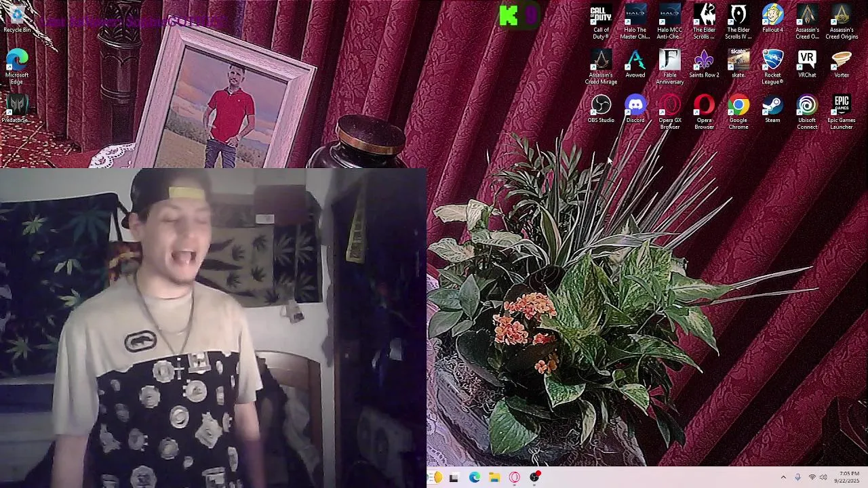The image size is (868, 488).
Task: Select the Assassin's Creed Origins shortcut
Action: tap(842, 22)
